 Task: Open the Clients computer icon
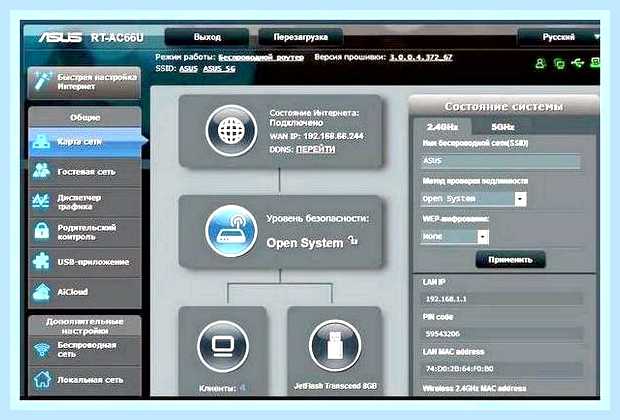223,347
